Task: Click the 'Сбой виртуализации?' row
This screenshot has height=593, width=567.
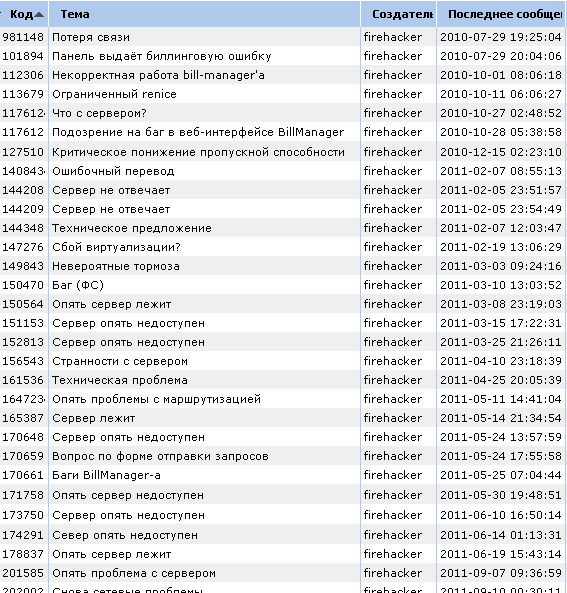Action: coord(283,247)
